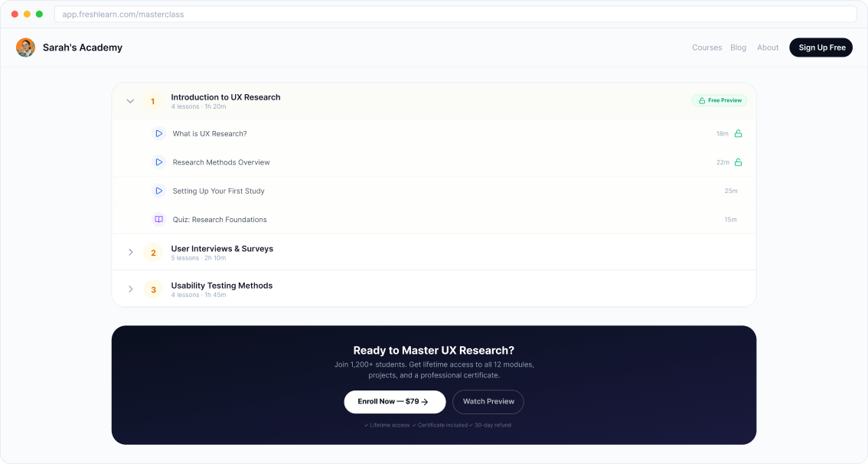This screenshot has width=868, height=464.
Task: Click the Watch Preview button
Action: point(488,401)
